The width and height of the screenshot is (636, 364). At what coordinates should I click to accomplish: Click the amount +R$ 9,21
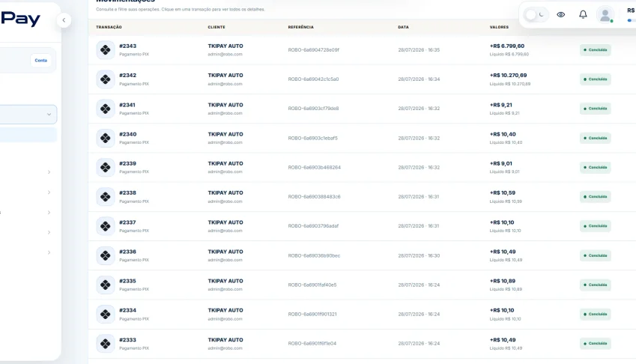[501, 105]
